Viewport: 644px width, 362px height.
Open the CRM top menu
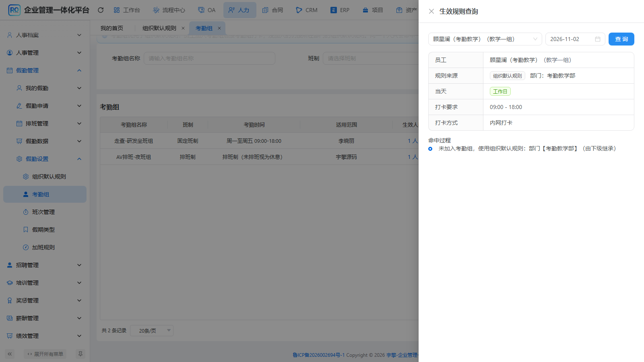click(x=307, y=10)
